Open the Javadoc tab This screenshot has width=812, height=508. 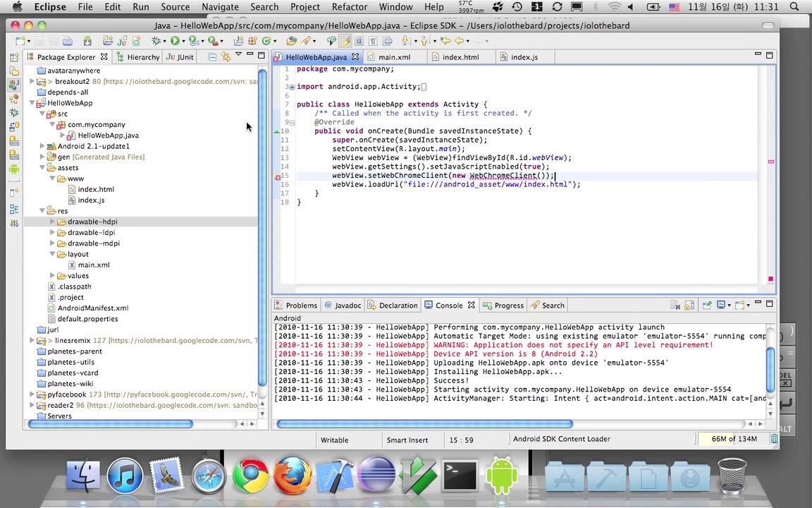[343, 306]
